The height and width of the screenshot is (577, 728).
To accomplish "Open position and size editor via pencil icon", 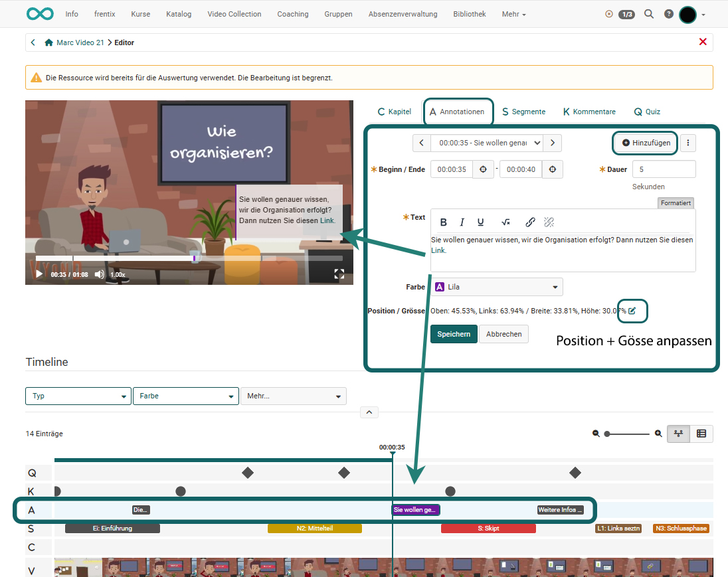I will tap(632, 311).
